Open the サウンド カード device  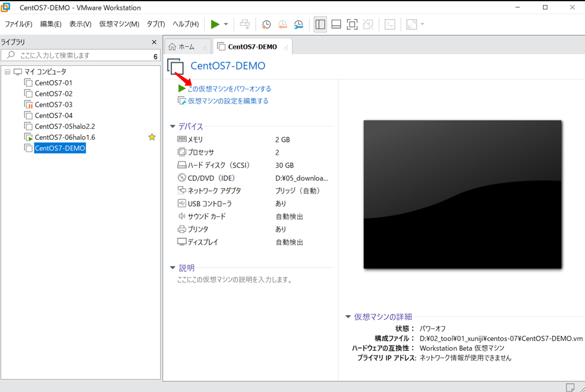pyautogui.click(x=202, y=216)
